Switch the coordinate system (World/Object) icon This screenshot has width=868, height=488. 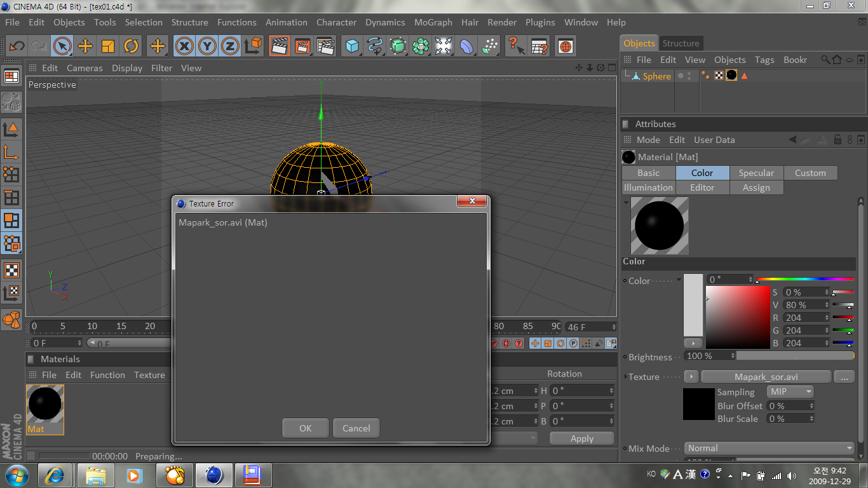[254, 46]
